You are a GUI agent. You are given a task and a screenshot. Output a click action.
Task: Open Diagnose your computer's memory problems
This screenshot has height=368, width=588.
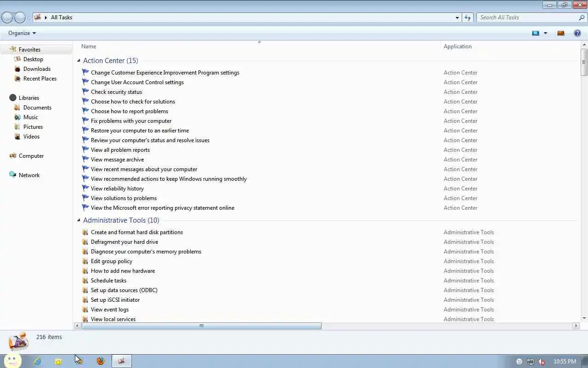[146, 251]
